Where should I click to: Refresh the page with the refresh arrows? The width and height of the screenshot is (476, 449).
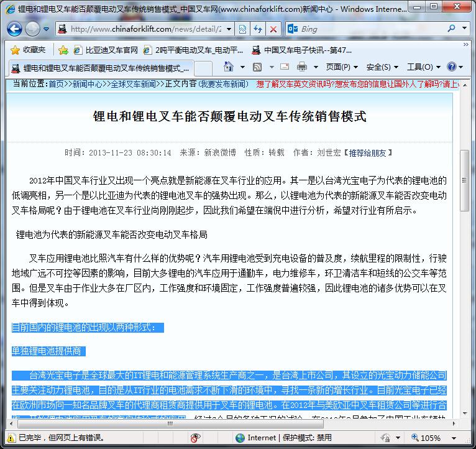(x=258, y=29)
